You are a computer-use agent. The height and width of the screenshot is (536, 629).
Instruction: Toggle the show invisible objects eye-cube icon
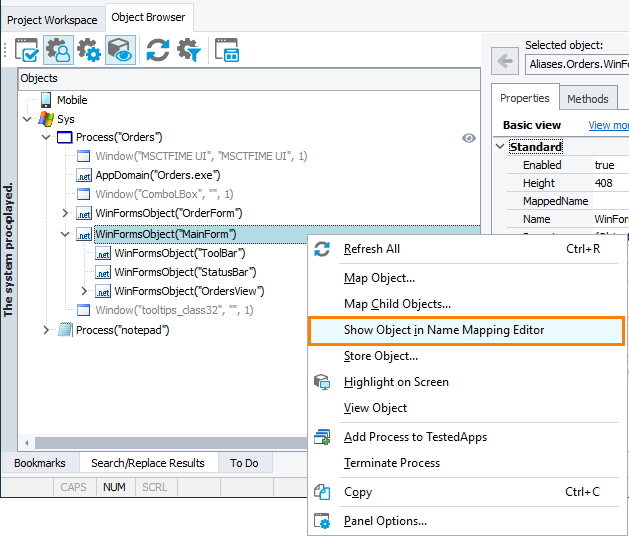(x=121, y=50)
